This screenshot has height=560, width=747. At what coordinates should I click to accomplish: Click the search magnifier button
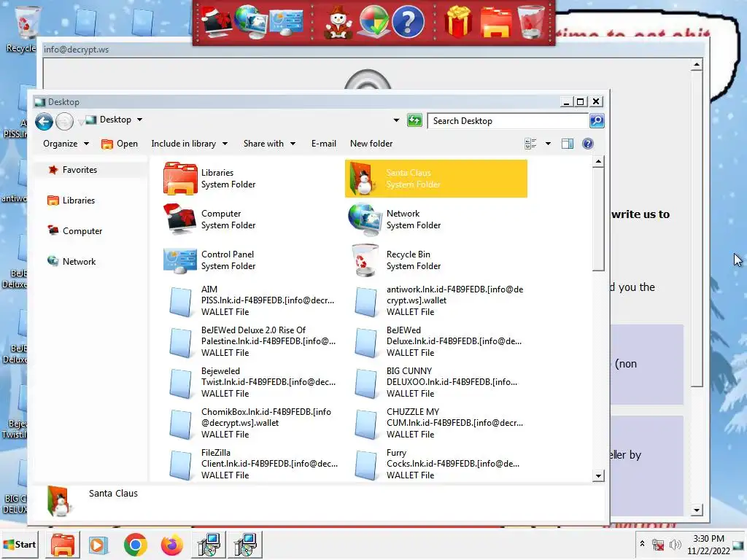(x=597, y=121)
